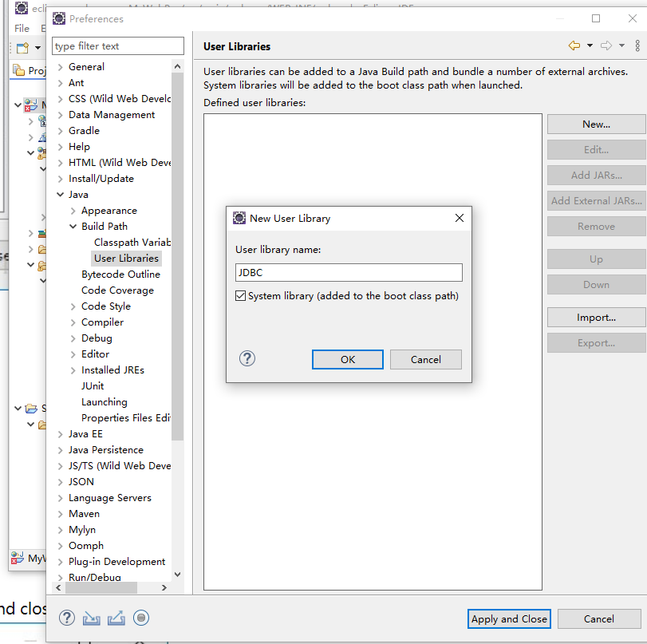Open the forward history dropdown arrow
Screen dimensions: 647x644
click(621, 45)
